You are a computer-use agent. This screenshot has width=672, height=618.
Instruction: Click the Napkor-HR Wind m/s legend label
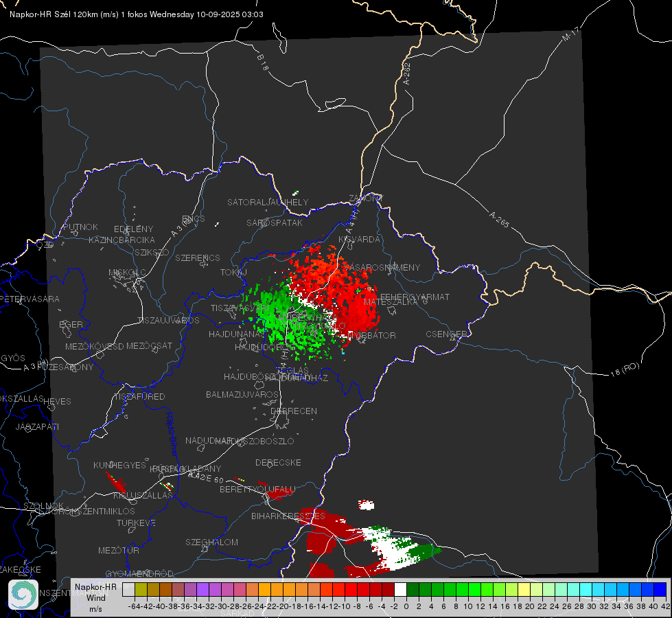pyautogui.click(x=95, y=598)
